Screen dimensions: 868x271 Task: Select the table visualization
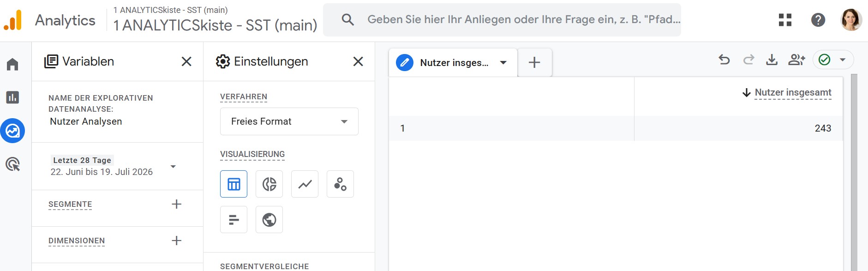coord(234,184)
